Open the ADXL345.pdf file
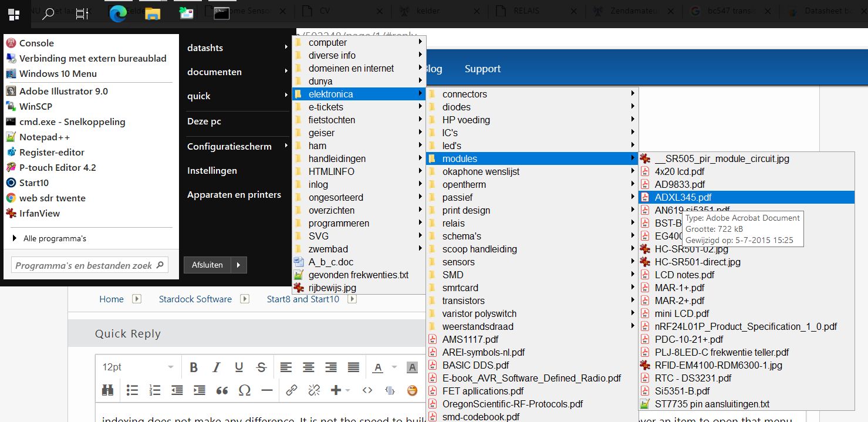 (x=746, y=197)
